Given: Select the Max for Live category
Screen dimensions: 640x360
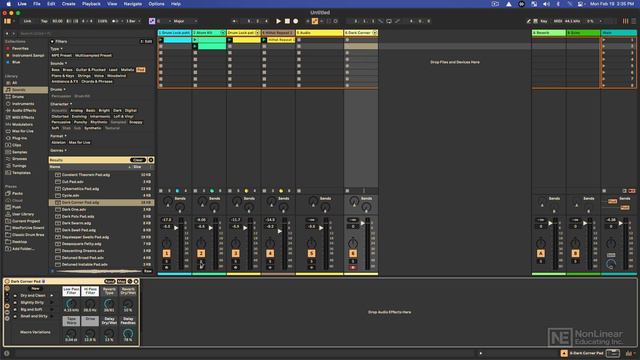Looking at the screenshot, I should (22, 131).
